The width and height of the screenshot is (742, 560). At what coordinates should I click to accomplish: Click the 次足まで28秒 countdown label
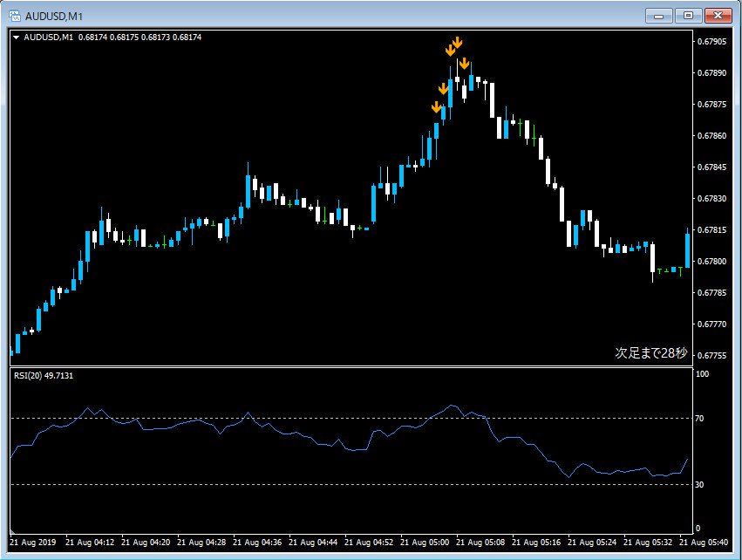point(650,352)
